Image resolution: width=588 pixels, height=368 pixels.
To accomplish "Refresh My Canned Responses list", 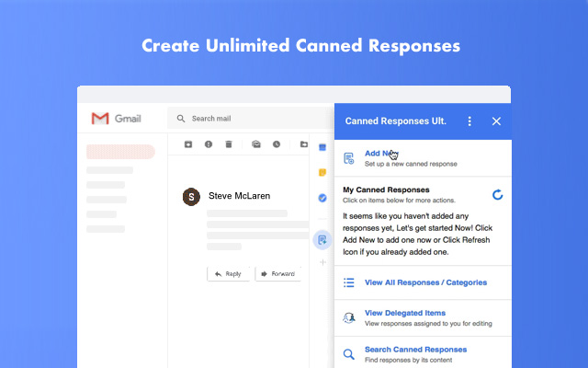I will [497, 195].
